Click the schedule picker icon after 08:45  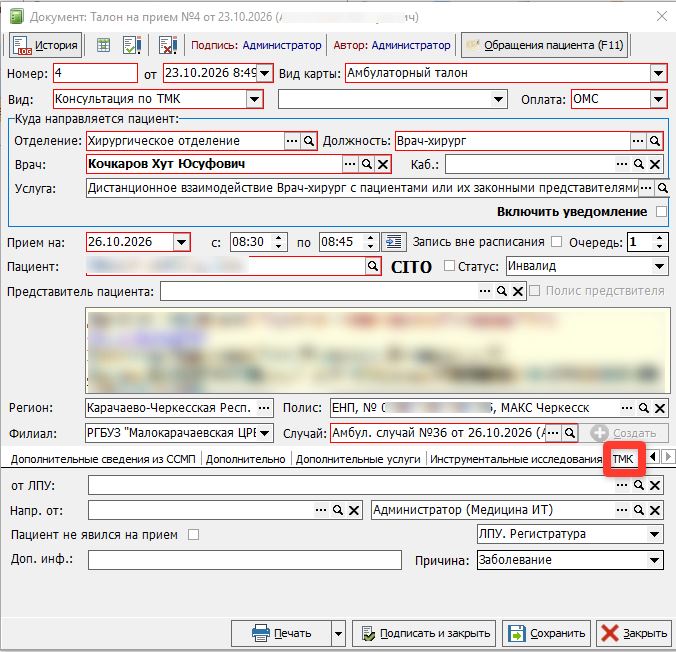point(394,242)
